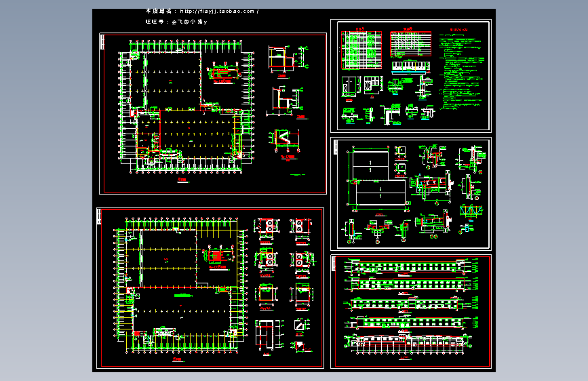Click the bottom elevation with columns

tap(408, 344)
